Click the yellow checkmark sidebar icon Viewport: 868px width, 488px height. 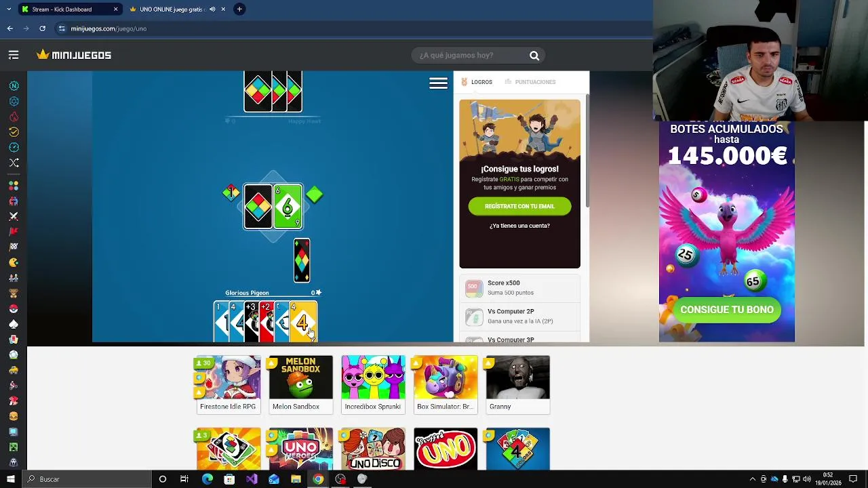(14, 132)
